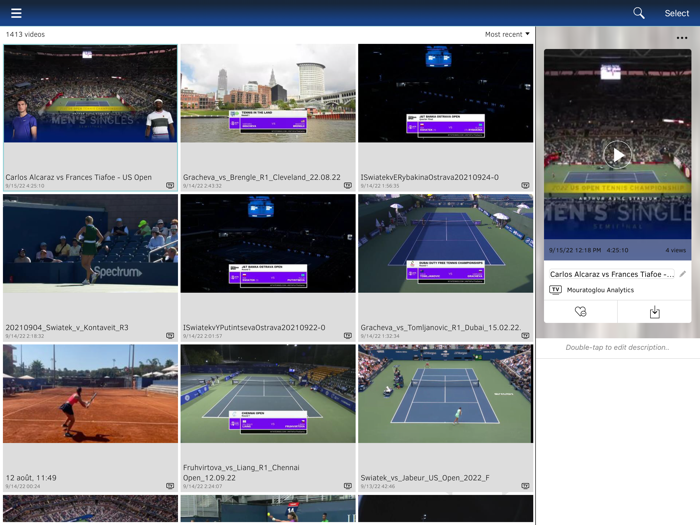This screenshot has width=700, height=525.
Task: Tap the Select button
Action: 676,13
